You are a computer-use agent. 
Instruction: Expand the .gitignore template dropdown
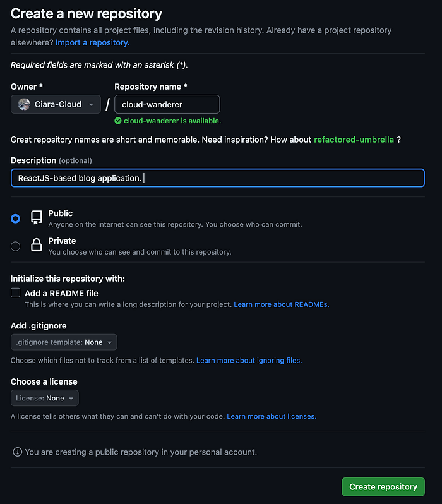tap(64, 342)
